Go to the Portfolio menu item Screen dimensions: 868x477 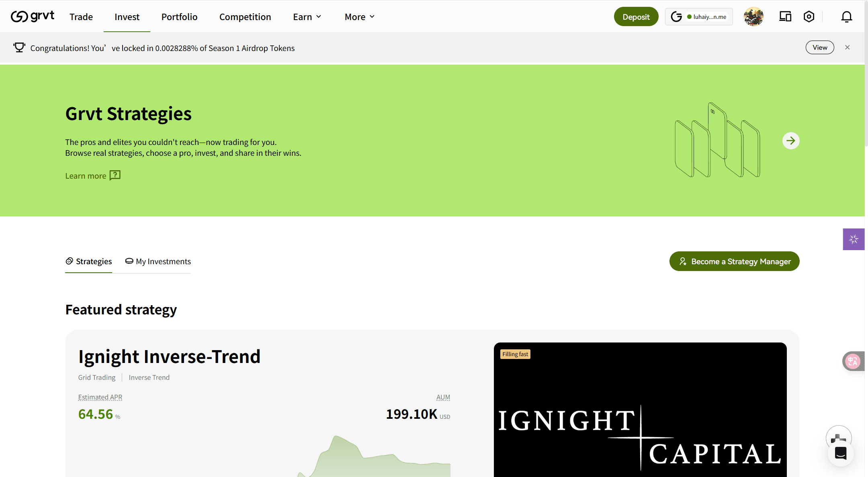click(x=179, y=17)
